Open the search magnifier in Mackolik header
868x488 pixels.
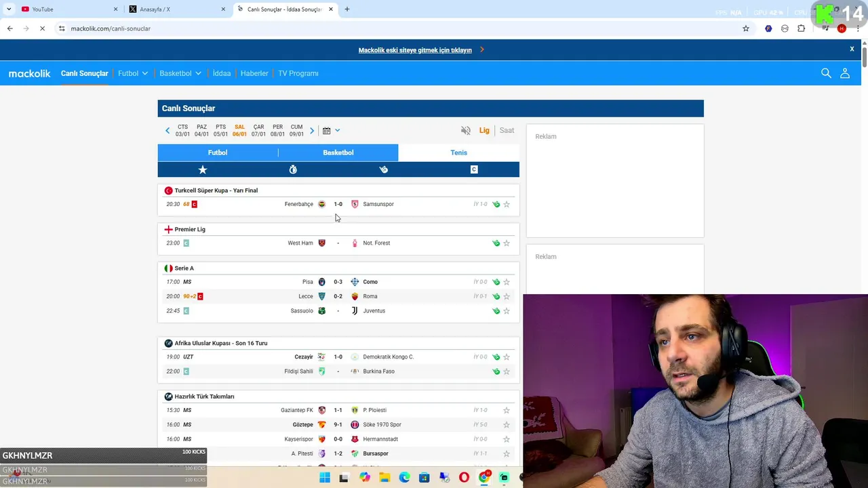coord(826,73)
